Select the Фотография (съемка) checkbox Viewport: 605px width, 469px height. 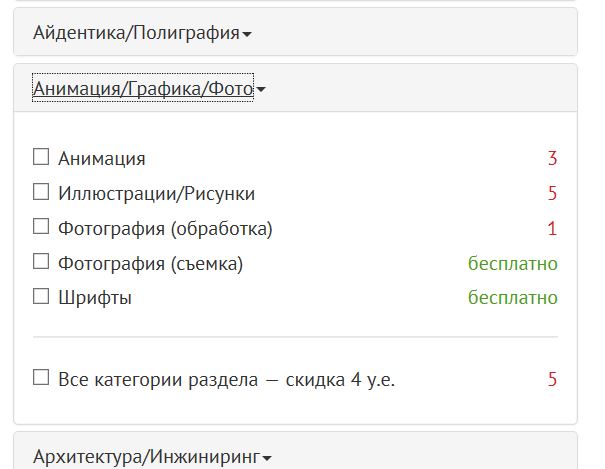click(x=41, y=262)
